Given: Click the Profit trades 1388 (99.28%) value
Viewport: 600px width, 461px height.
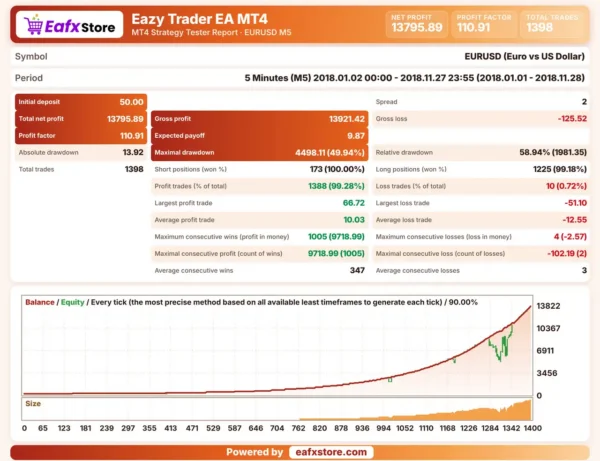Looking at the screenshot, I should tap(336, 186).
